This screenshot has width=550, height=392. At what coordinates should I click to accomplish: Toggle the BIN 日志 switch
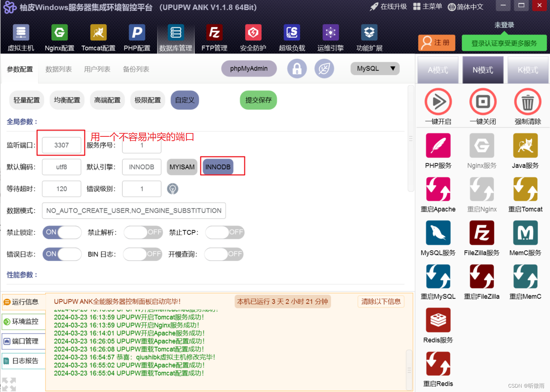(142, 254)
